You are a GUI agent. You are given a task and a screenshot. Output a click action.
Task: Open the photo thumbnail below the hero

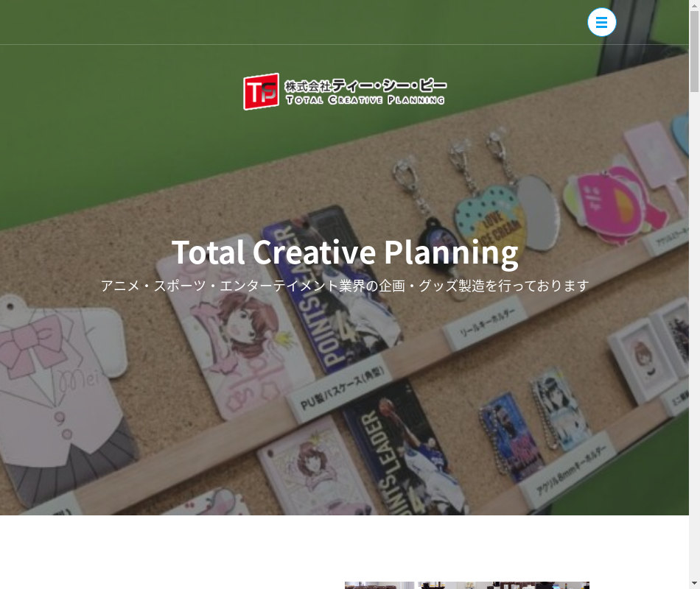click(x=467, y=585)
